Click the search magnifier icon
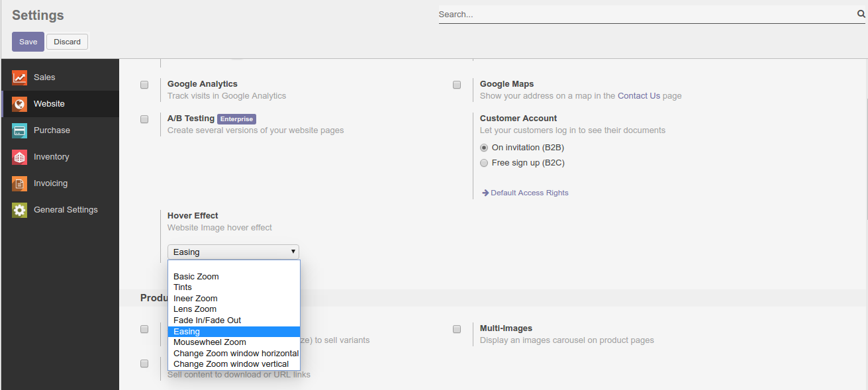Image resolution: width=868 pixels, height=390 pixels. 861,14
